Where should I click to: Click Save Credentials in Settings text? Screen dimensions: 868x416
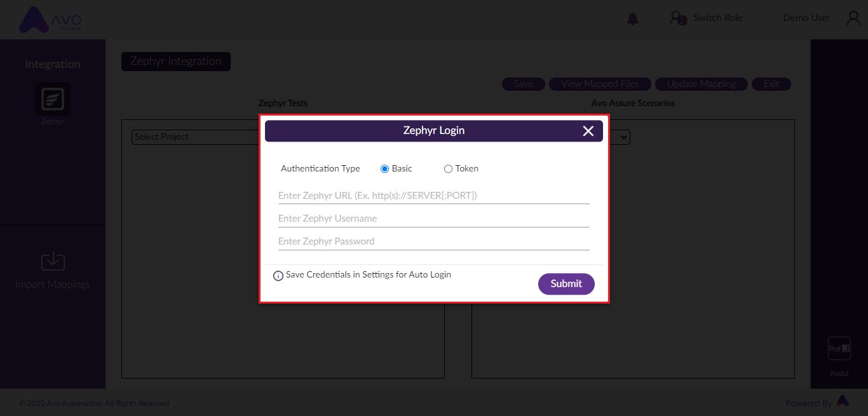click(x=369, y=275)
